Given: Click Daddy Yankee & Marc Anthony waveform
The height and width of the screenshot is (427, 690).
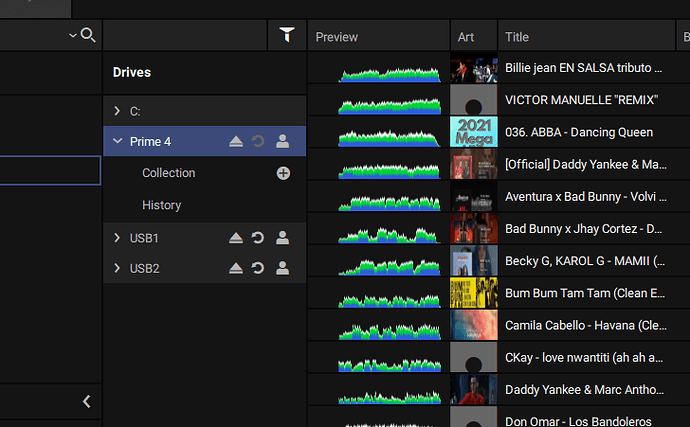Looking at the screenshot, I should pos(389,397).
